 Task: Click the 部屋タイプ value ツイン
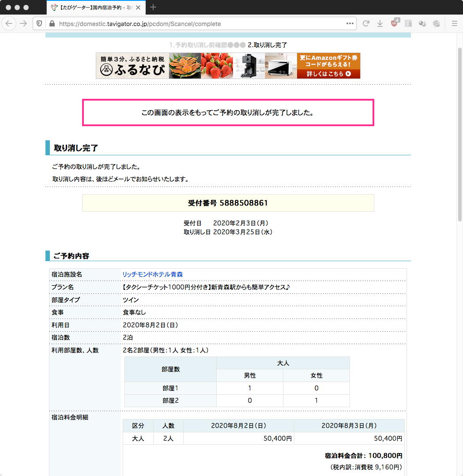coord(131,300)
